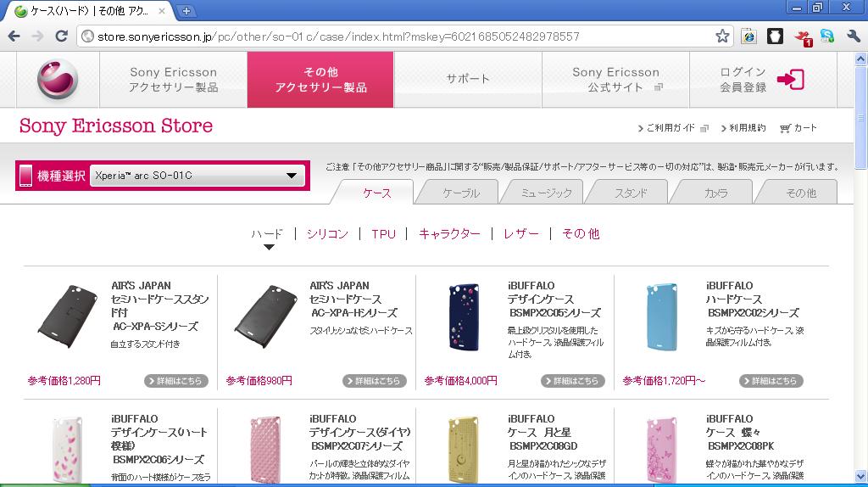Click the browser back arrow
Image resolution: width=868 pixels, height=487 pixels.
14,36
